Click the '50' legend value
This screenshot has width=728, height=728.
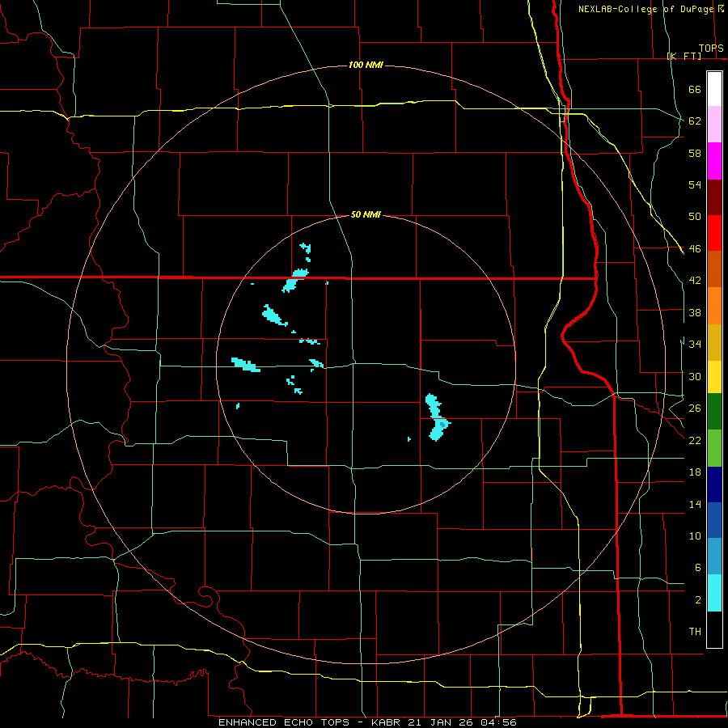tap(695, 217)
